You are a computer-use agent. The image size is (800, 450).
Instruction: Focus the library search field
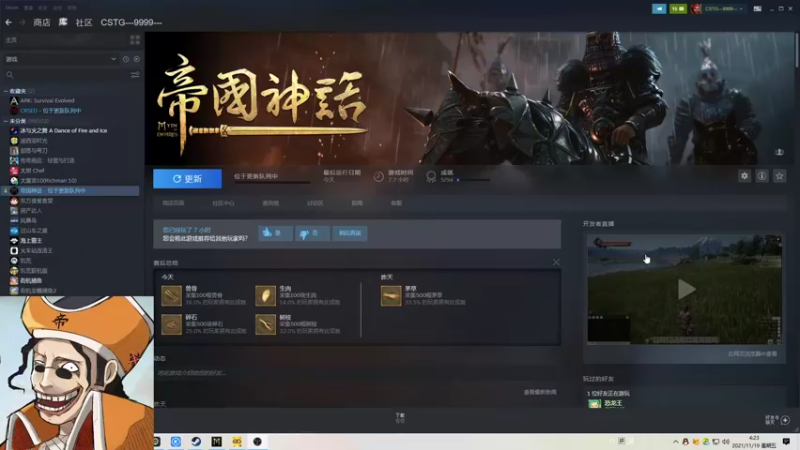click(66, 75)
